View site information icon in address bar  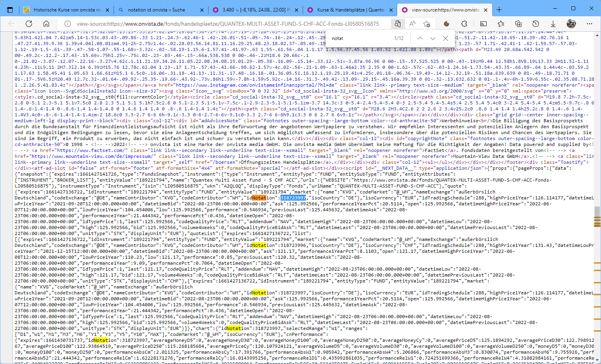68,24
